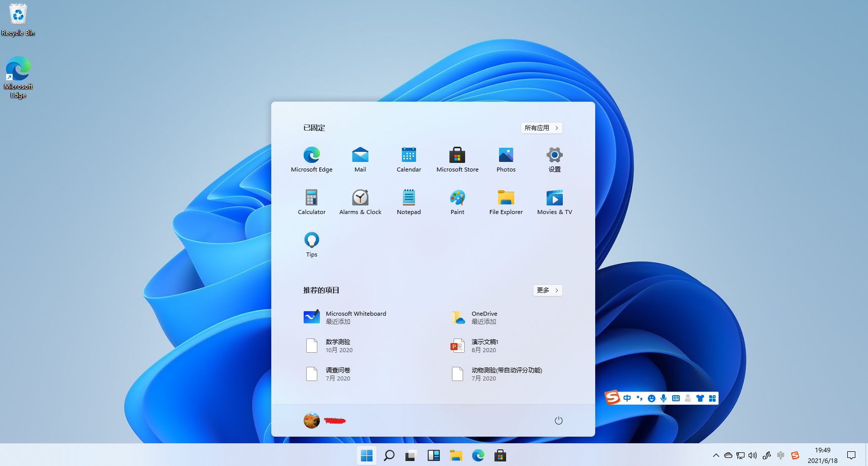Click Sogou S icon in system tray
The image size is (868, 466).
click(795, 455)
